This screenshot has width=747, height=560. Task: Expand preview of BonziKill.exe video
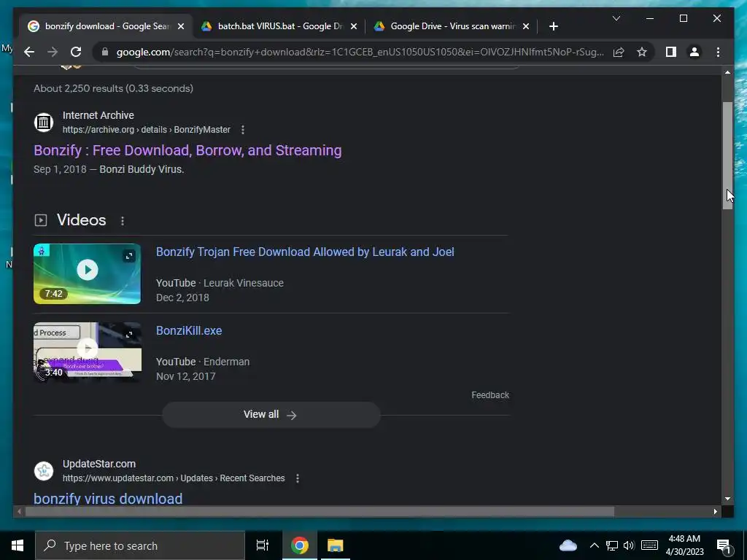[129, 335]
